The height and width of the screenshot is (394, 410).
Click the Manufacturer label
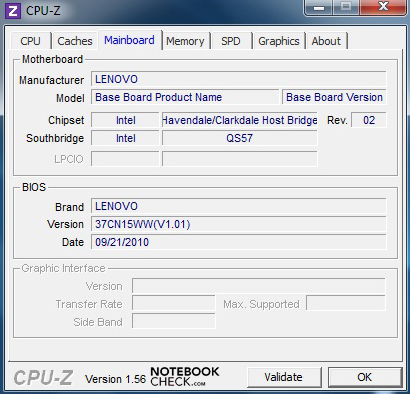pos(52,80)
